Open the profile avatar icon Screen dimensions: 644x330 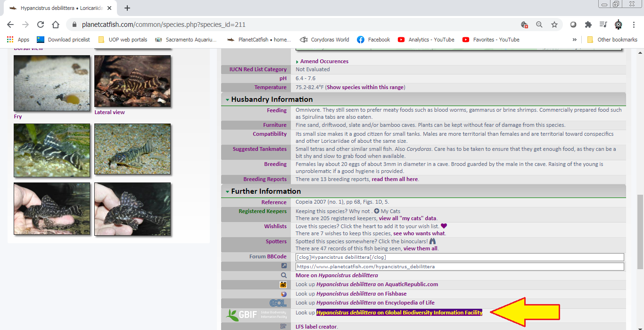click(x=619, y=25)
